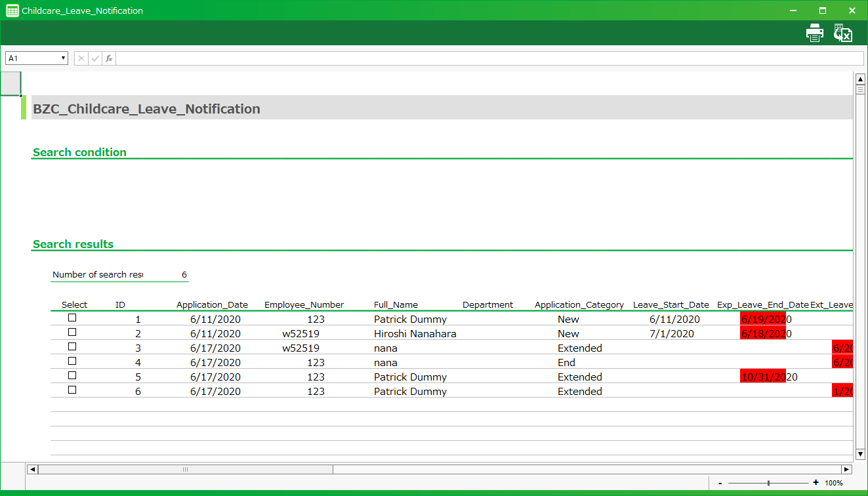Tick the checkbox for Hiroshi Nanahara's row

pyautogui.click(x=72, y=332)
